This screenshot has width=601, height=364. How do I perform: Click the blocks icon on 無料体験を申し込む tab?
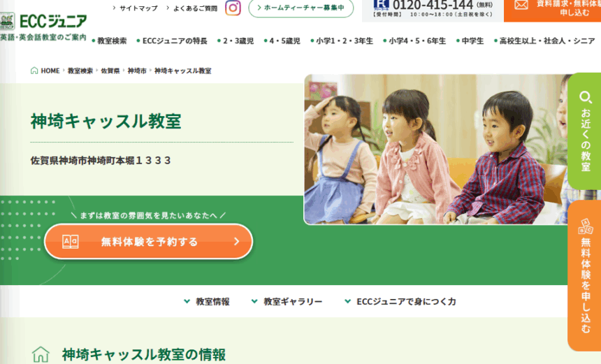click(x=586, y=226)
